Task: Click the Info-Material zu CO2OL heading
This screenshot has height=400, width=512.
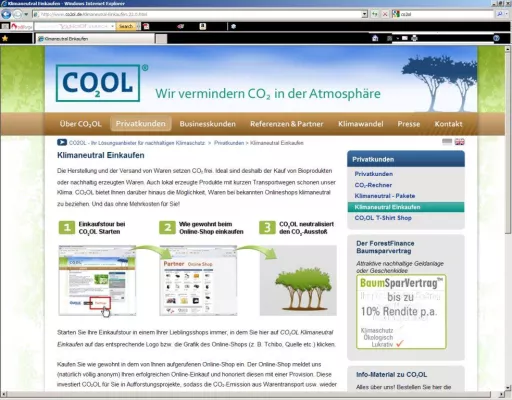Action: click(x=391, y=375)
